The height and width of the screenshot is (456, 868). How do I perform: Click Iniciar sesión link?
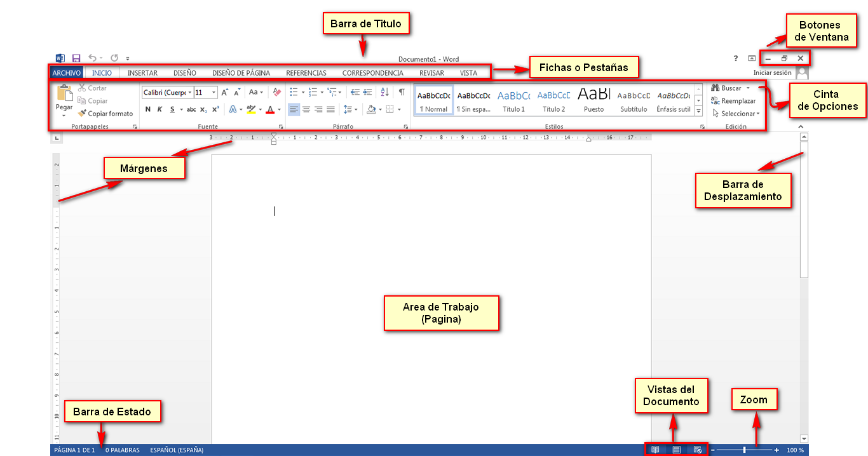tap(773, 73)
